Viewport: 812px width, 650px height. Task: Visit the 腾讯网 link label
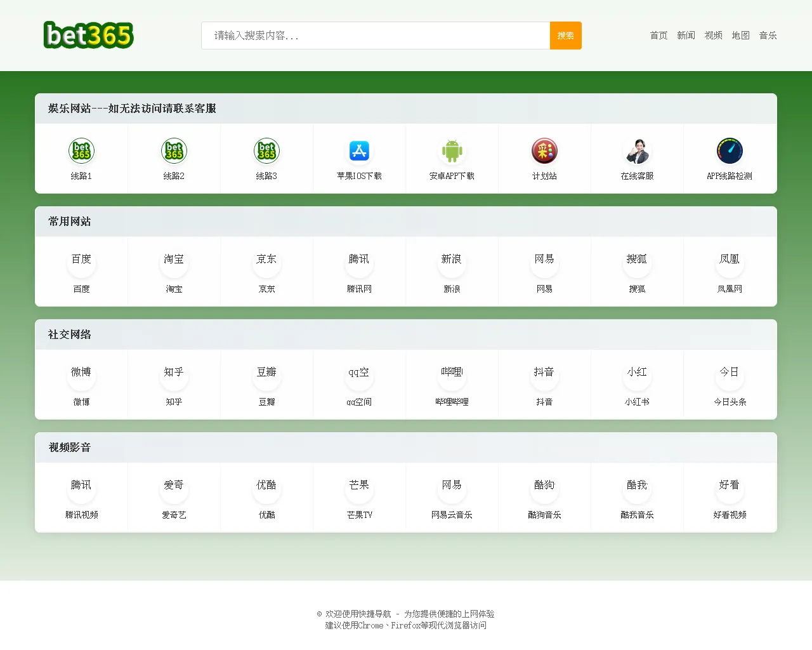click(x=359, y=289)
